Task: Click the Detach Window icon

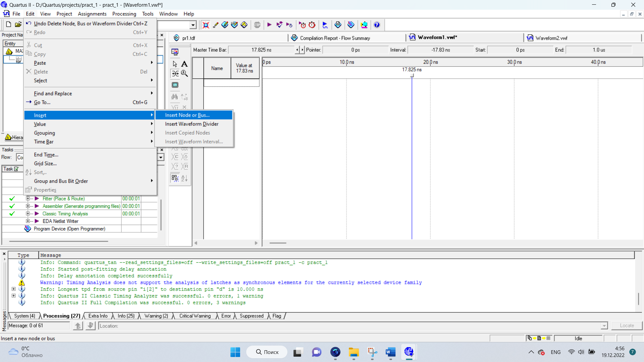Action: pos(175,52)
